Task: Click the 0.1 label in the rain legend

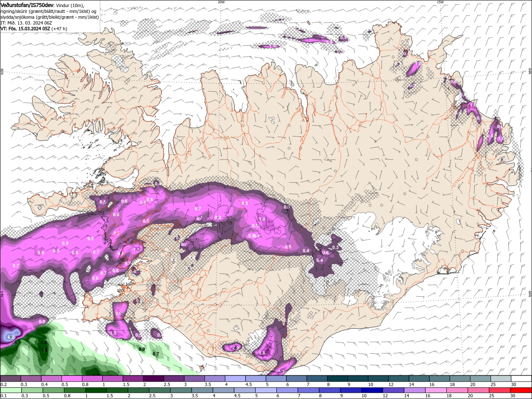Action: click(4, 396)
